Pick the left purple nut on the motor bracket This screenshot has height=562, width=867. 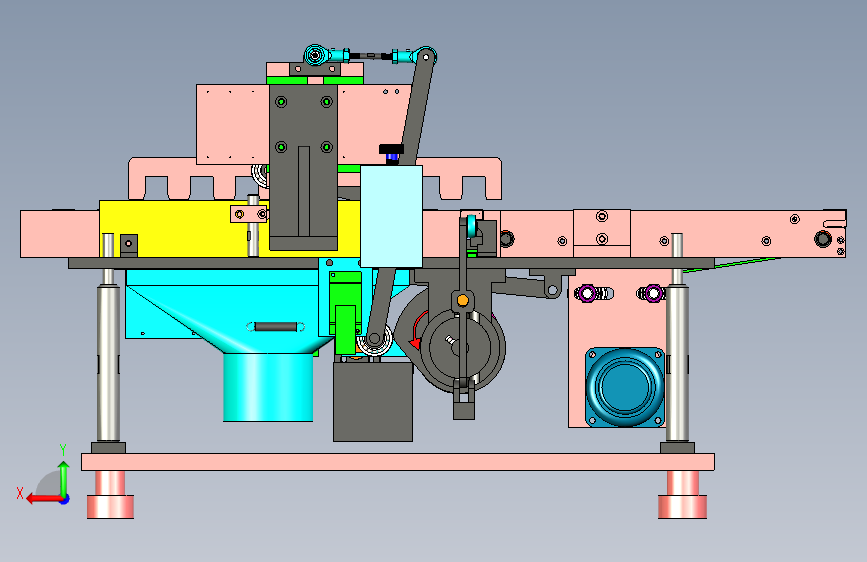587,293
